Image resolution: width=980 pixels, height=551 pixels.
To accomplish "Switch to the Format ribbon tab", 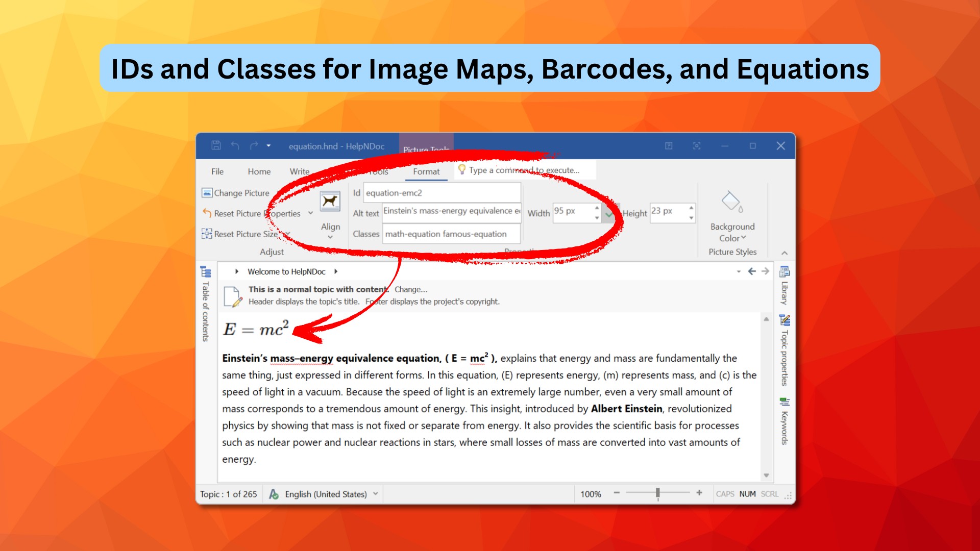I will coord(426,171).
